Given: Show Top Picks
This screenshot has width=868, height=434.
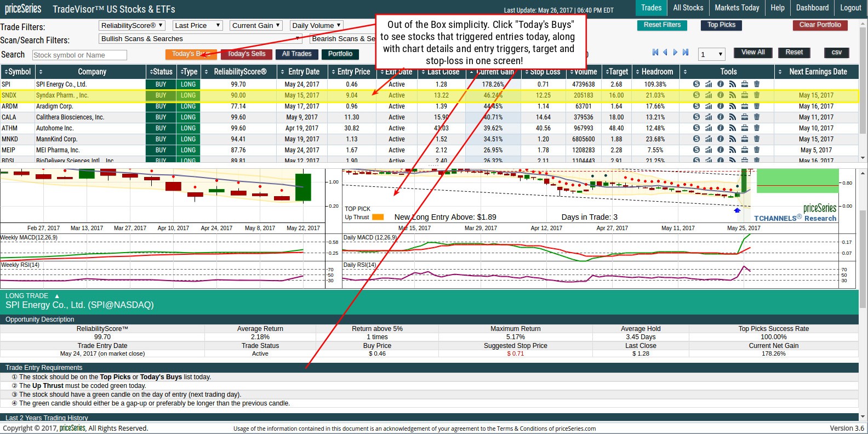Looking at the screenshot, I should pos(721,25).
